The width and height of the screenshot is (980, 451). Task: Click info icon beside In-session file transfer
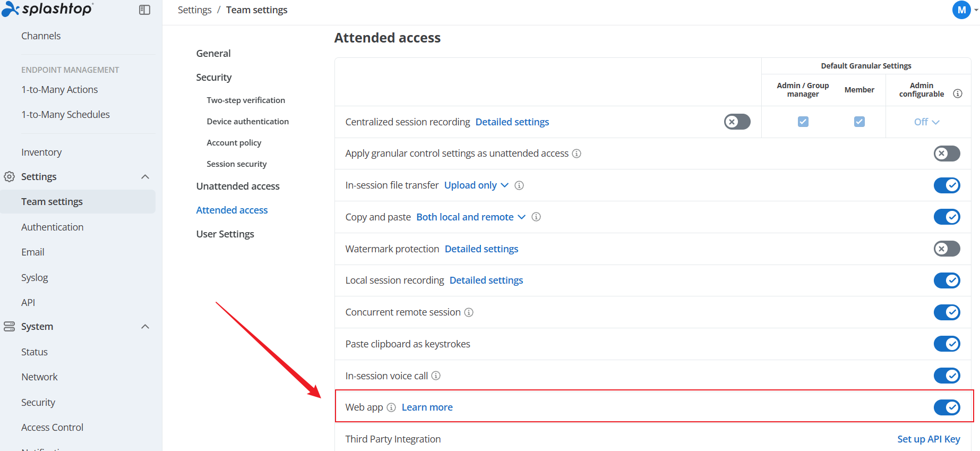[519, 185]
